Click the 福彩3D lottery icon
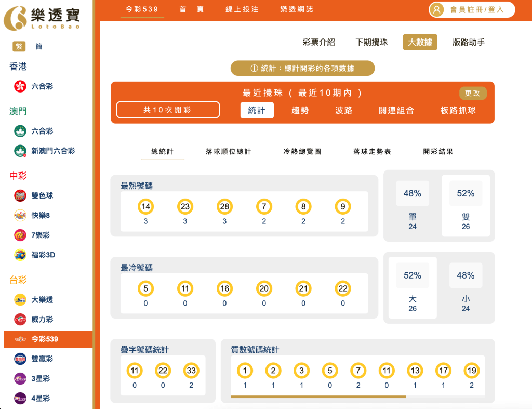The width and height of the screenshot is (532, 409). (19, 255)
